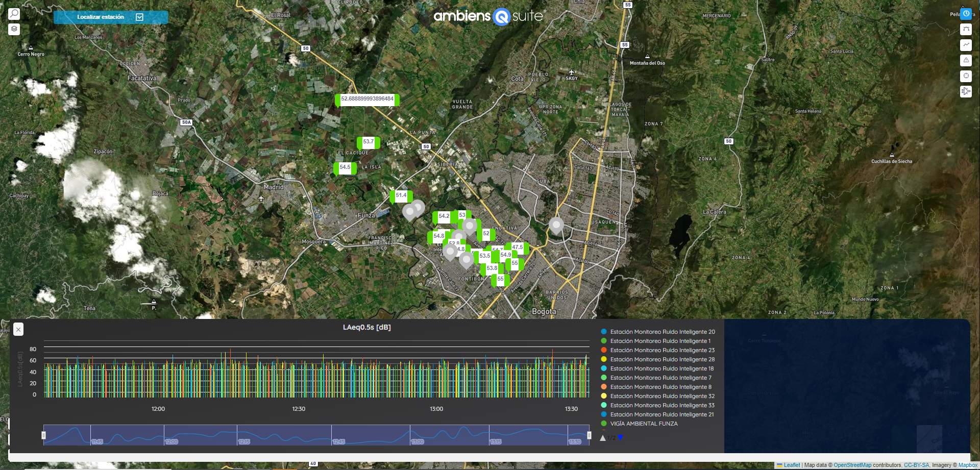Screen dimensions: 980x470
Task: Toggle series VIGÍA AMBIENTAL FUNZA
Action: [640, 424]
